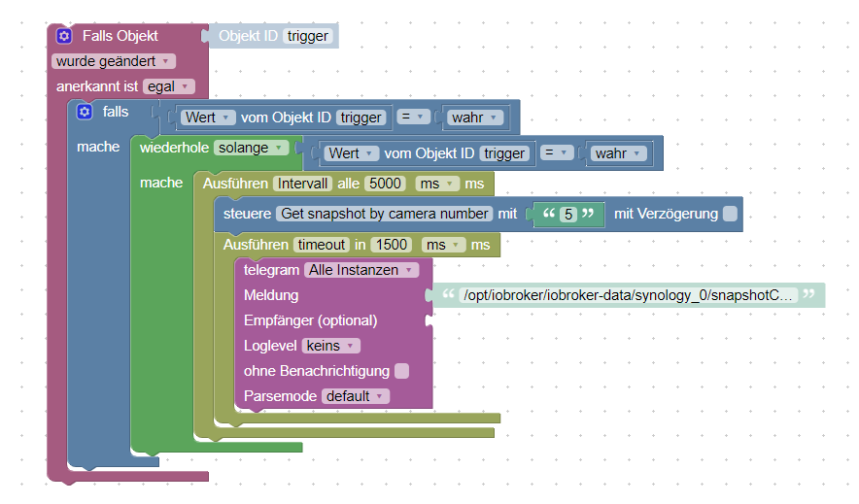This screenshot has width=859, height=504.
Task: Open Wert dropdown in wiederhole condition
Action: tap(352, 153)
